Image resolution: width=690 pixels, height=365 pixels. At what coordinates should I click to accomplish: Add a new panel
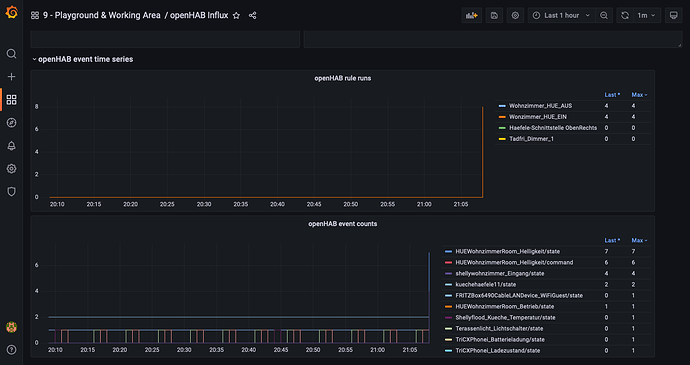(472, 15)
